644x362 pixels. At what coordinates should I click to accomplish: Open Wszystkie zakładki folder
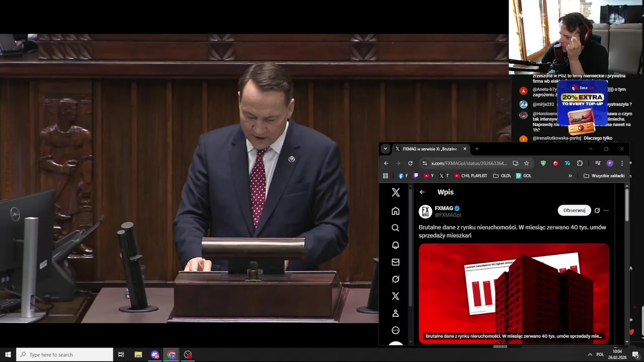point(604,176)
